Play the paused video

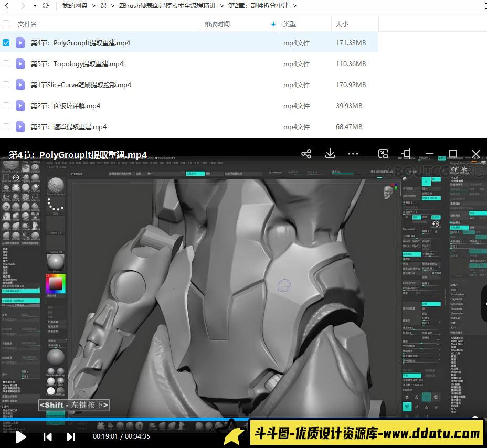(20, 437)
